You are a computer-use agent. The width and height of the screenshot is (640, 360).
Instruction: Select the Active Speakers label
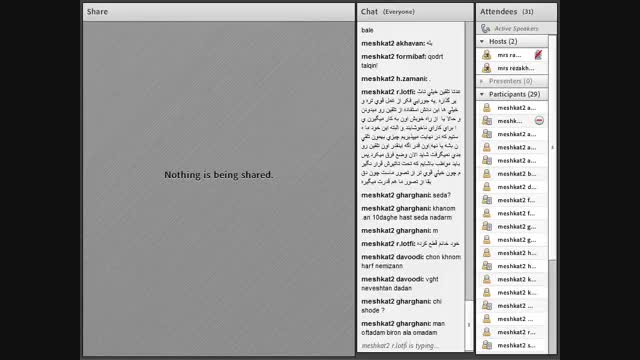point(516,29)
